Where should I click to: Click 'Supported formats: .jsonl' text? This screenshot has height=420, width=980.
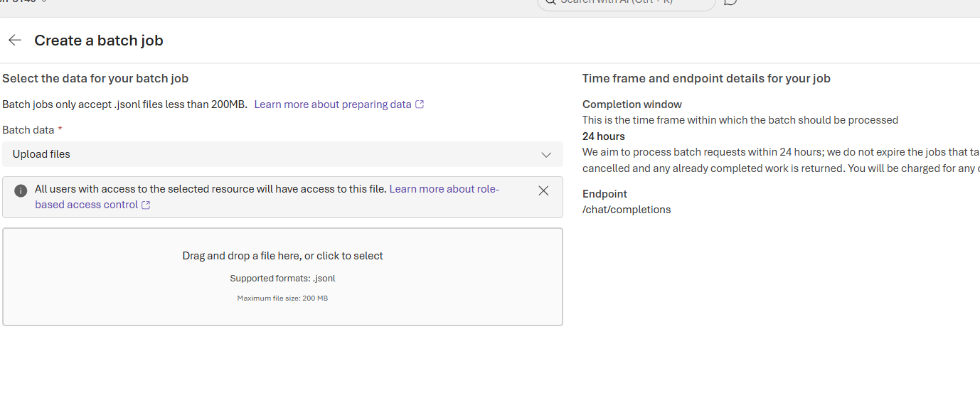tap(282, 279)
